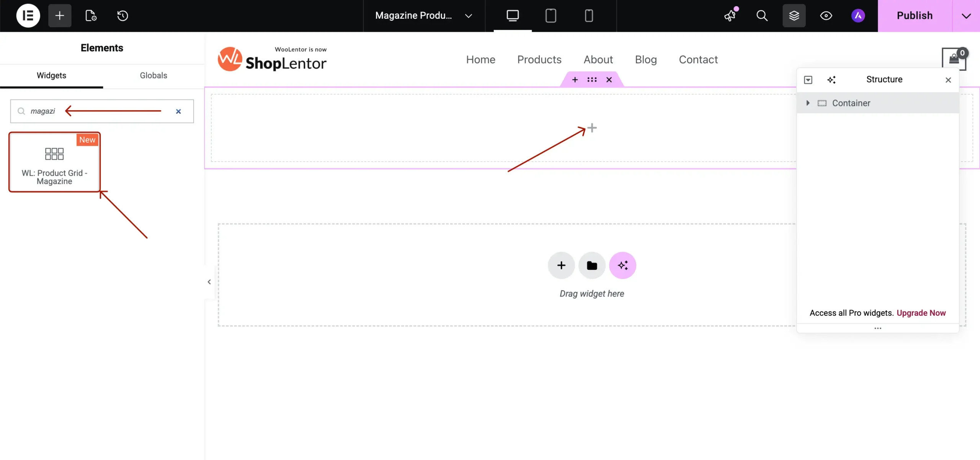The height and width of the screenshot is (460, 980).
Task: Switch to Tablet responsive view
Action: [x=550, y=16]
